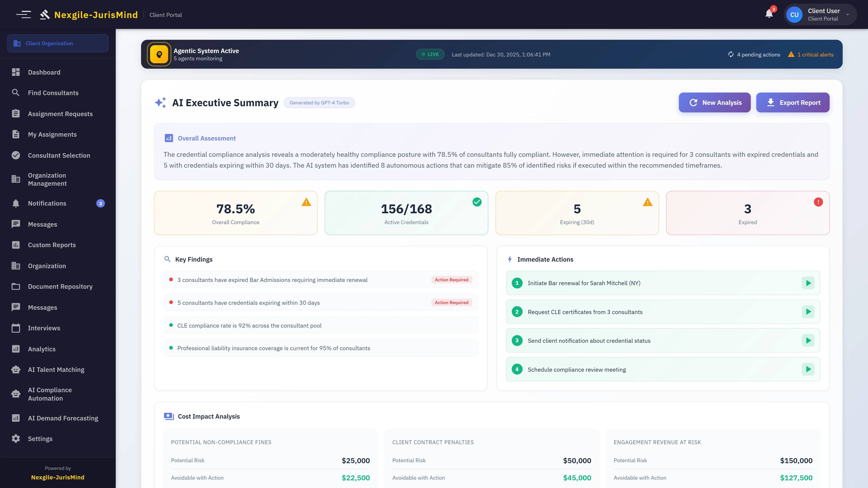Open the Interviews section
Image resolution: width=868 pixels, height=488 pixels.
click(x=45, y=328)
